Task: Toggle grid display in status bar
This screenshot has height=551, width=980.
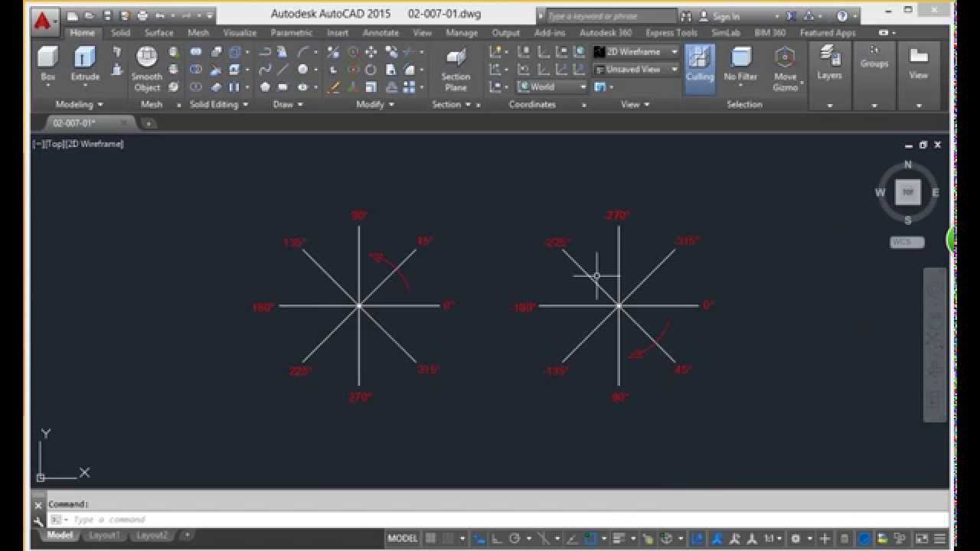Action: [431, 538]
